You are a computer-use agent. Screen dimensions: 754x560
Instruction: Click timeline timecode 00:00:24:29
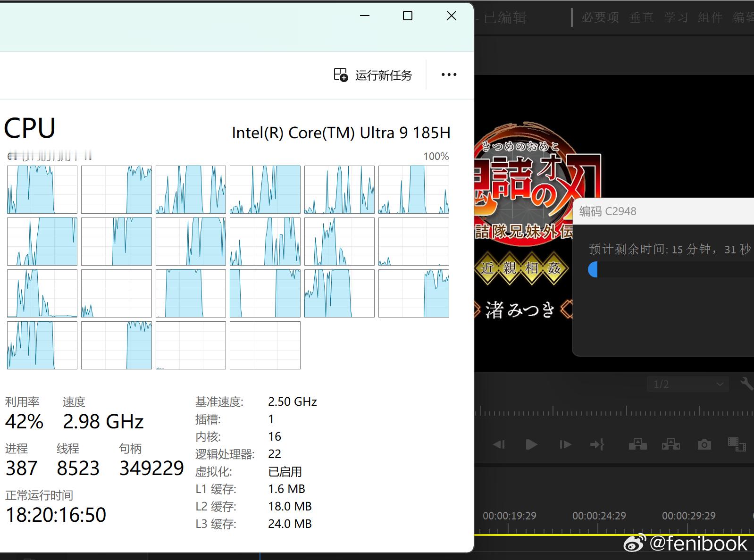click(x=599, y=516)
